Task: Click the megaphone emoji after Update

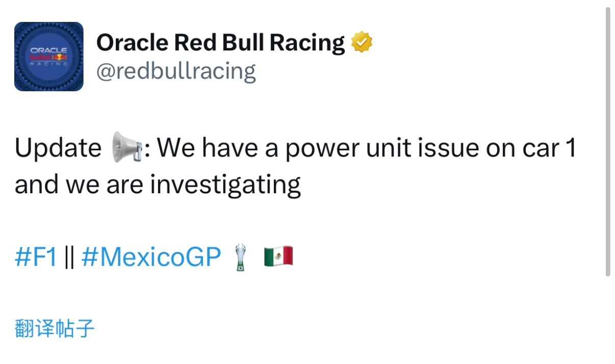Action: click(x=126, y=147)
